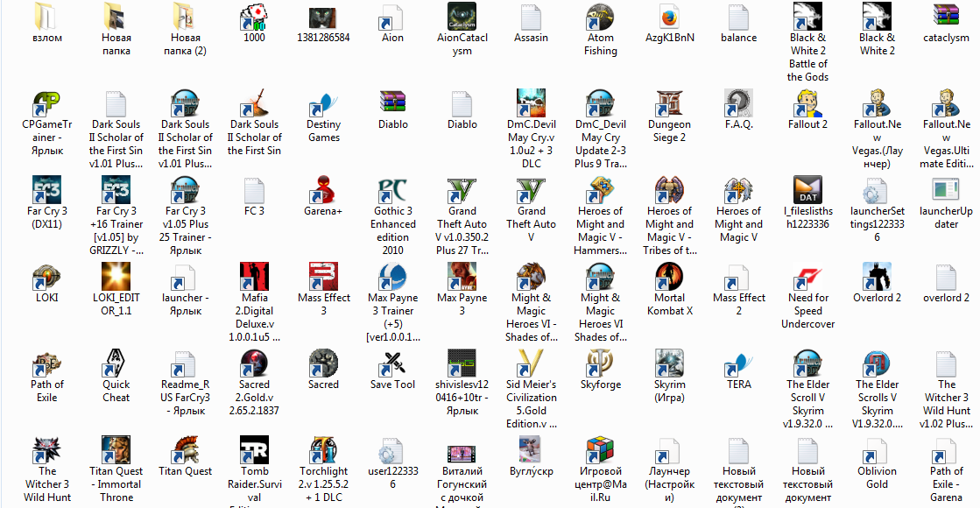Launch Path of Exile shortcut
This screenshot has height=508, width=980.
[x=47, y=363]
